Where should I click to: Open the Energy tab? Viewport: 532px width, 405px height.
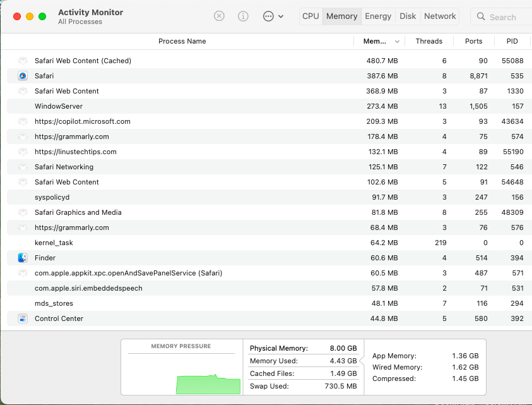378,16
